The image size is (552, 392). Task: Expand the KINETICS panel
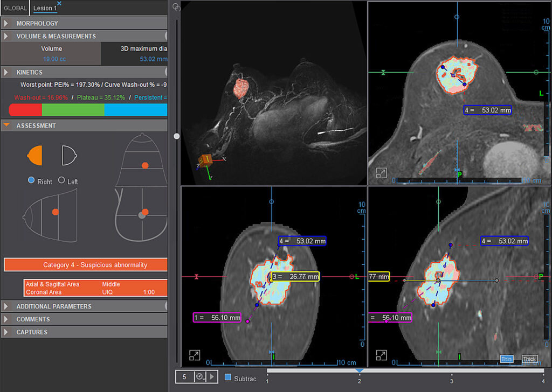click(x=6, y=72)
